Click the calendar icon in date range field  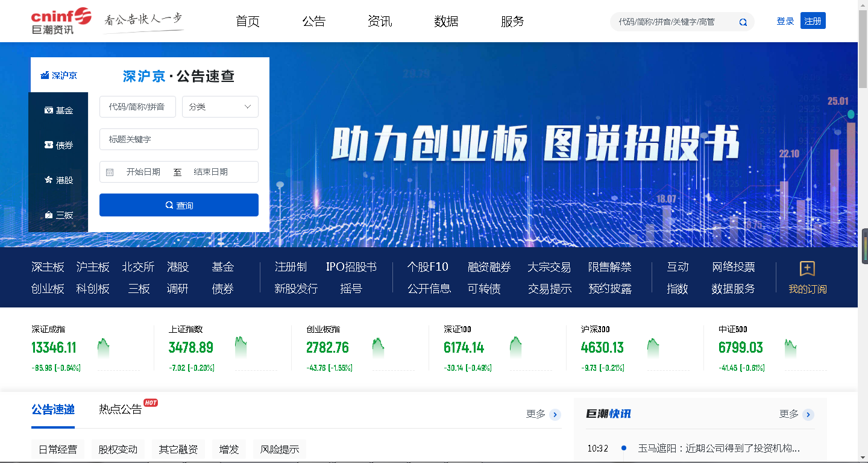110,172
